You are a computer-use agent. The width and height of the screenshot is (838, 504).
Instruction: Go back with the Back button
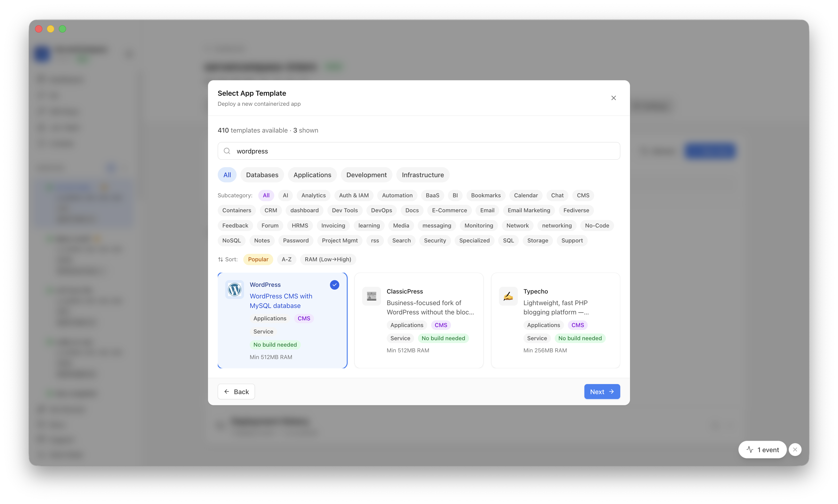tap(236, 392)
